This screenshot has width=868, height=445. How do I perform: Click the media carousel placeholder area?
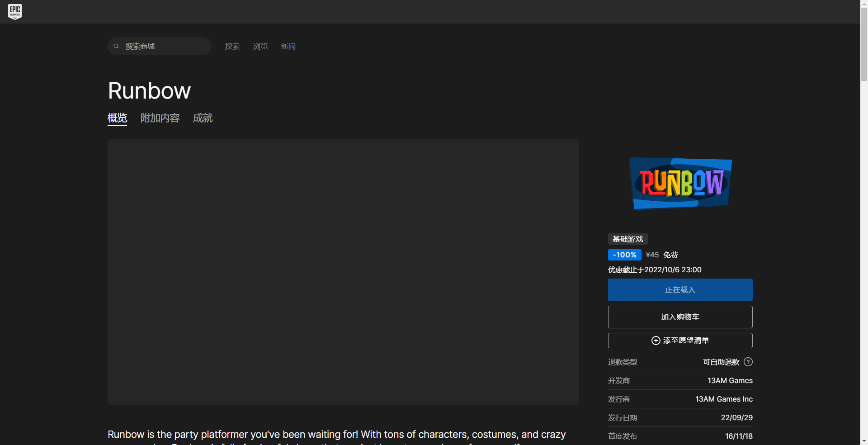pos(343,272)
